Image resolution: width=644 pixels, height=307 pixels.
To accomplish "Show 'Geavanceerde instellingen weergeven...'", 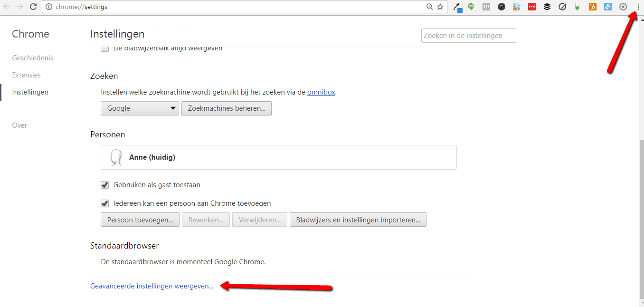I will pos(152,286).
